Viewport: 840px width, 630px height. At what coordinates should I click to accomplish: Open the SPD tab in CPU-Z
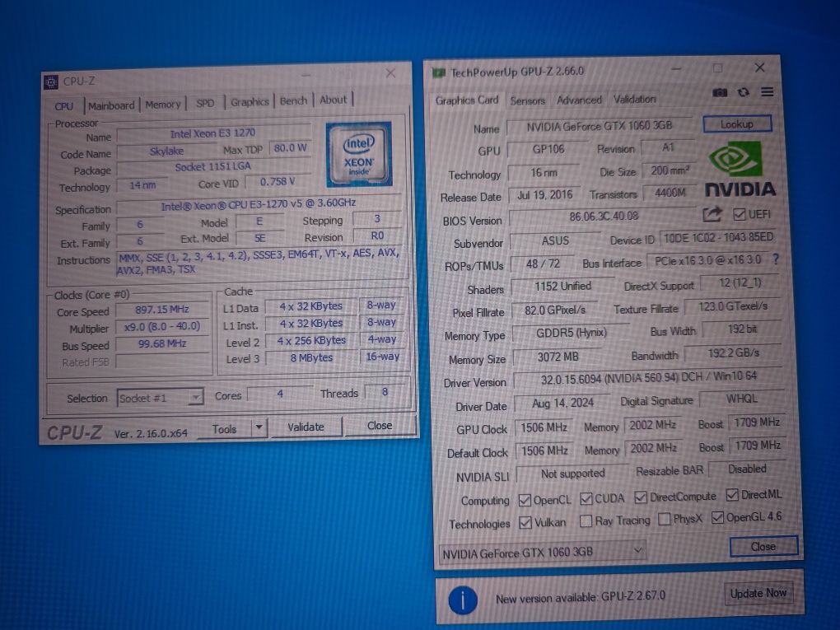(x=205, y=103)
